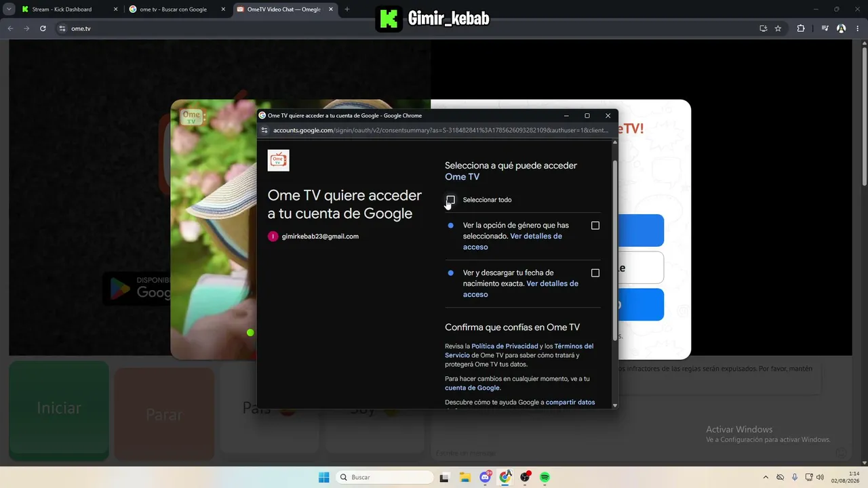868x488 pixels.
Task: Click the popup URL accounts.google.com address
Action: [x=441, y=130]
